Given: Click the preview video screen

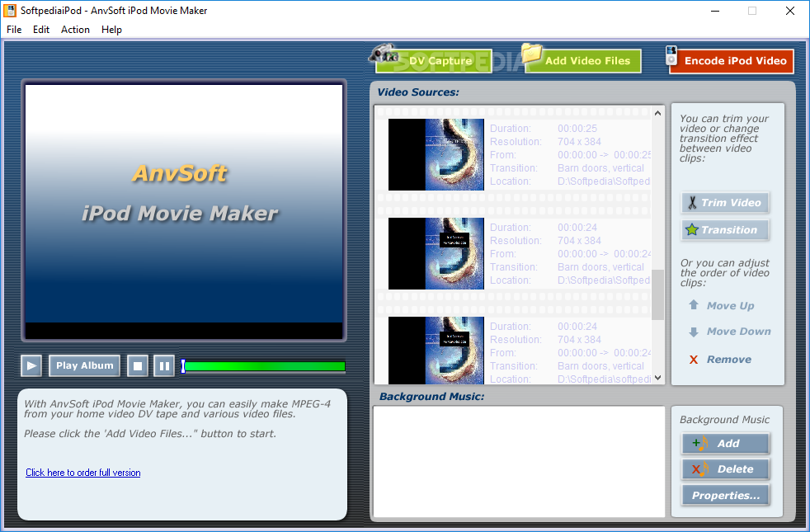Looking at the screenshot, I should point(184,210).
